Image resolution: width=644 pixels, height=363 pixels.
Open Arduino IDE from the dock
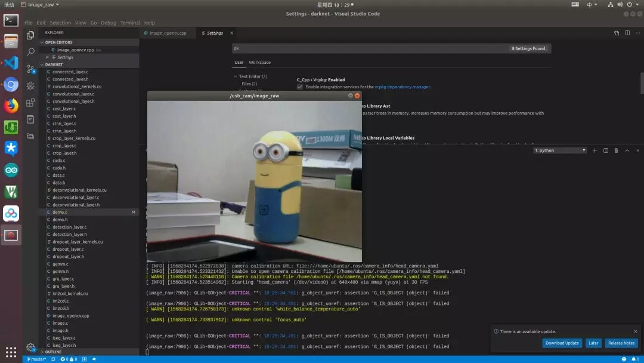tap(11, 170)
